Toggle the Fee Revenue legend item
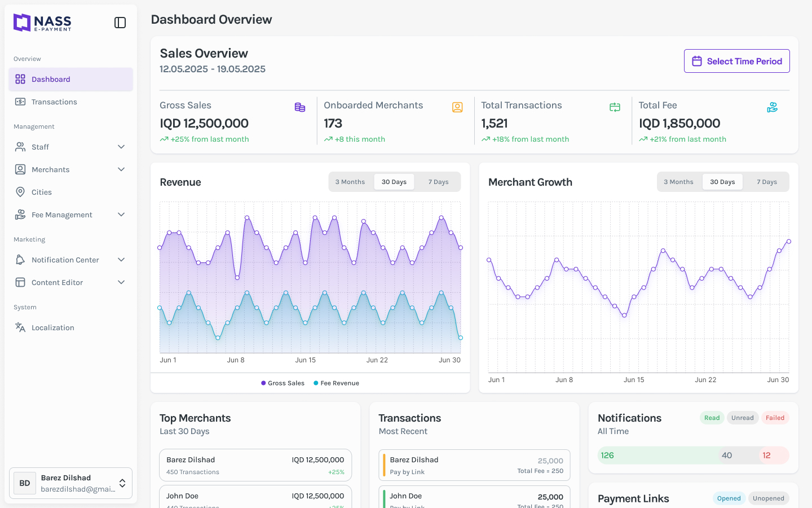Image resolution: width=812 pixels, height=508 pixels. 336,383
